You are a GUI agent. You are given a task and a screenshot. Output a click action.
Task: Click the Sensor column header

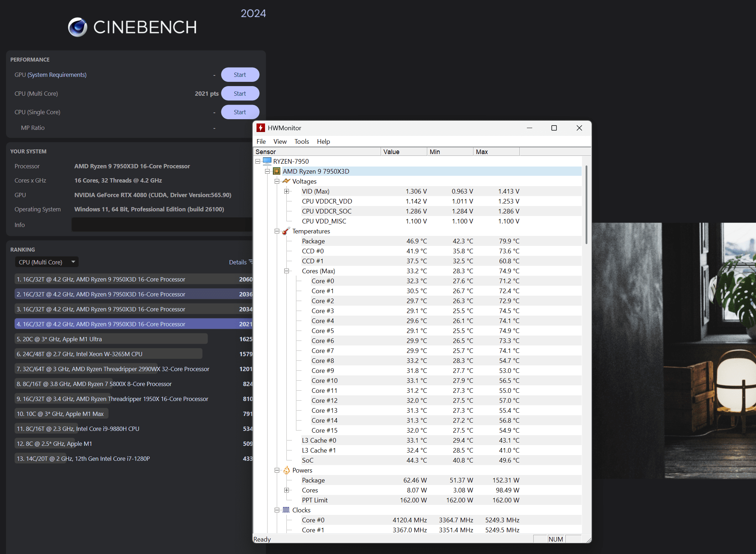point(317,152)
